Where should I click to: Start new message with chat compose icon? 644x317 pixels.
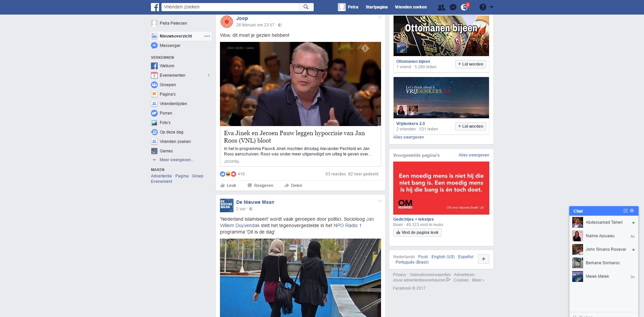click(625, 211)
